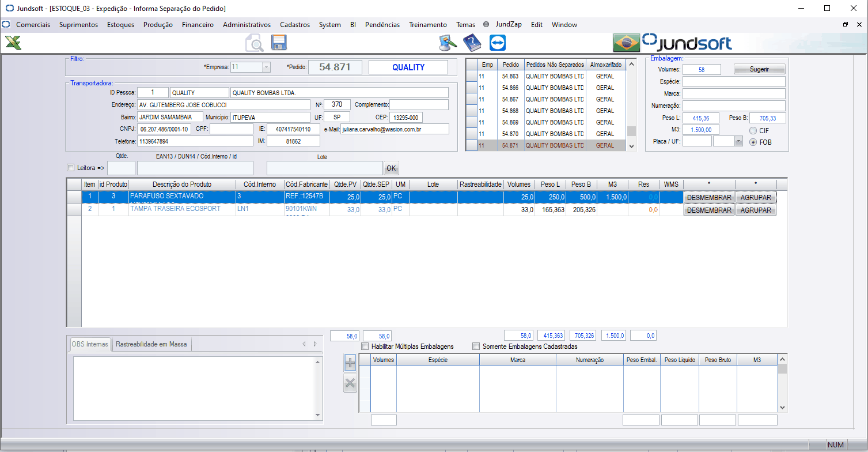Open the Pendências menu

[x=382, y=25]
